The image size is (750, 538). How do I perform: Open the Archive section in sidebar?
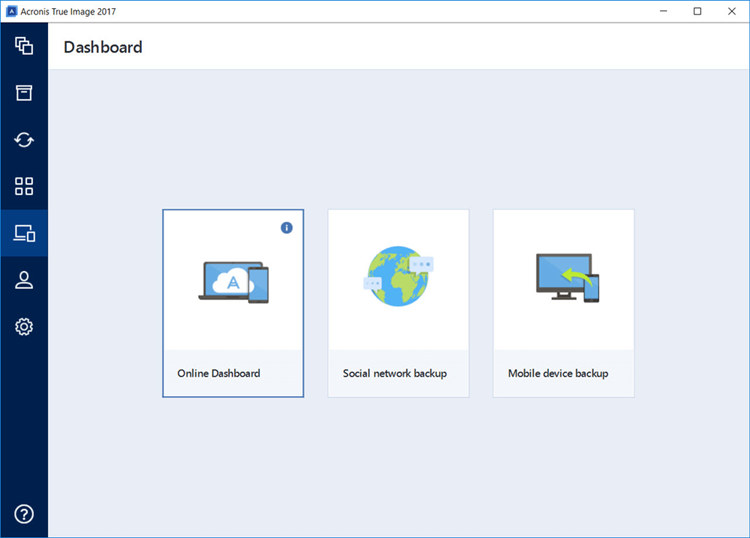pos(24,93)
